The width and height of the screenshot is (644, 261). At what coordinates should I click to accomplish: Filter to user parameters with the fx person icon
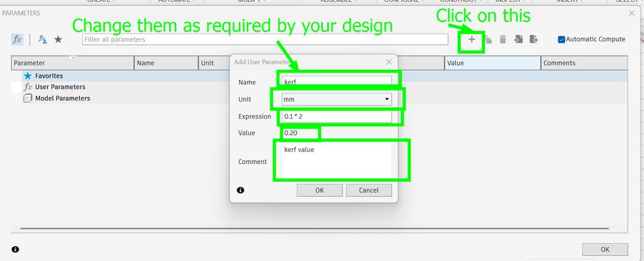43,39
